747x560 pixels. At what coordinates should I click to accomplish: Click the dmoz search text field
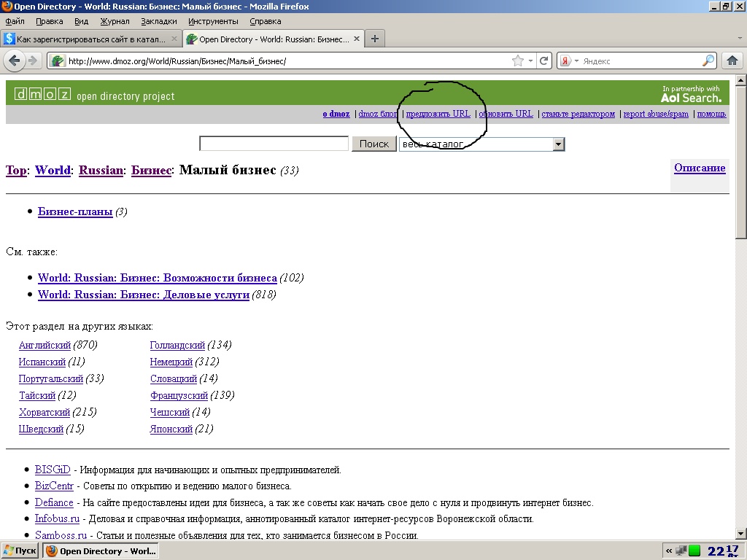tap(274, 144)
